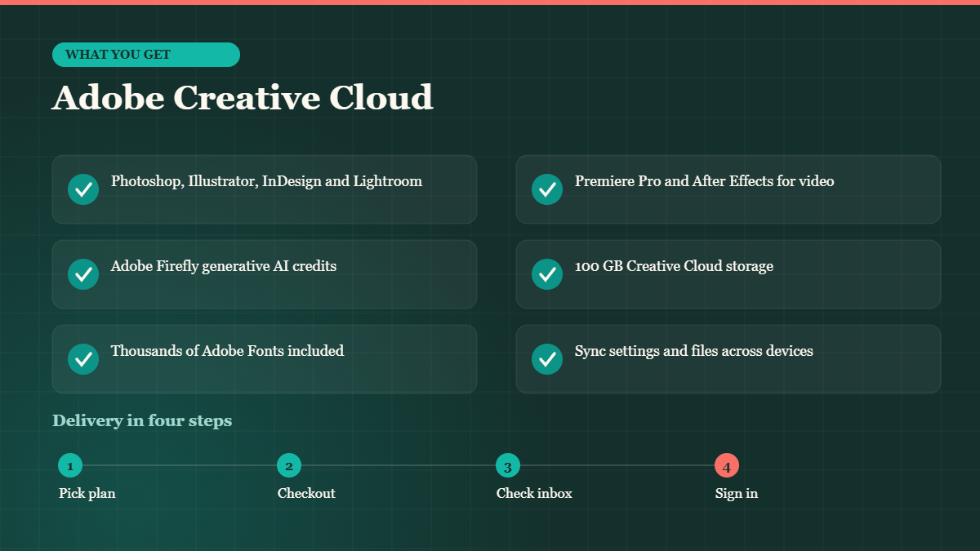The width and height of the screenshot is (980, 551).
Task: Click the 'Checkout' step label
Action: 306,493
